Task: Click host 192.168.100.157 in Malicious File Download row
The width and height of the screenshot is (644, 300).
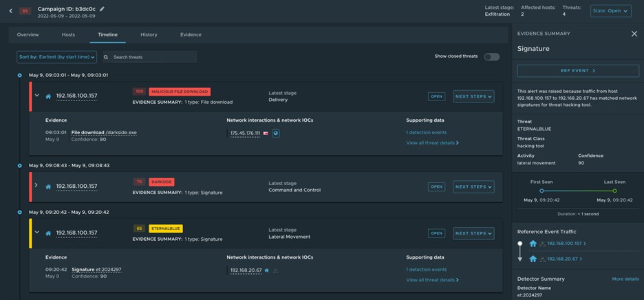Action: tap(77, 96)
